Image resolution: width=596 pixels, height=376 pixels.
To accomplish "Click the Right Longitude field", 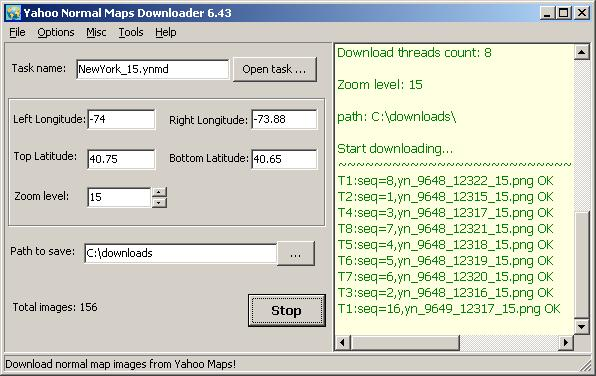I will [284, 119].
